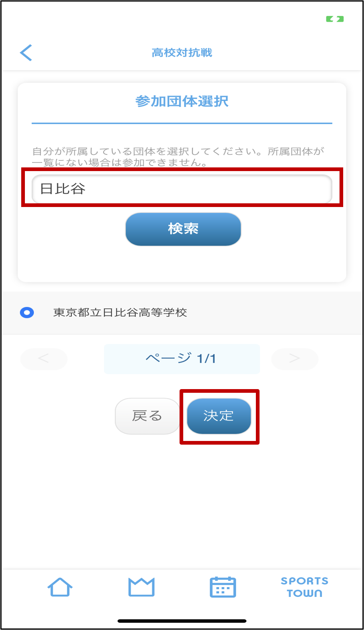Tap the 自分が所属している団体 instruction text
The image size is (364, 630).
point(178,157)
